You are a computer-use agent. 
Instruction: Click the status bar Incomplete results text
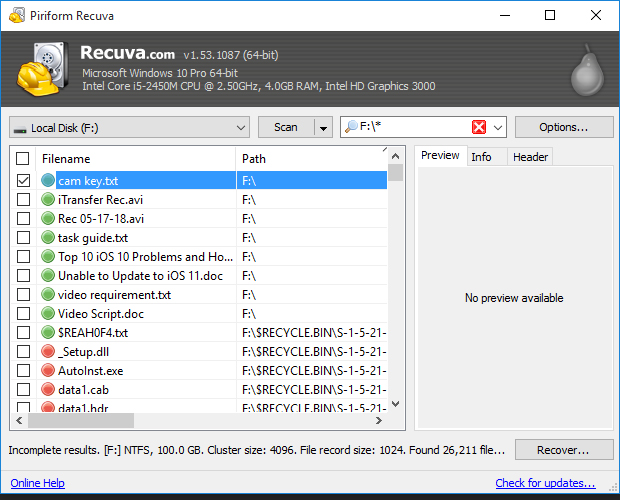pyautogui.click(x=257, y=450)
